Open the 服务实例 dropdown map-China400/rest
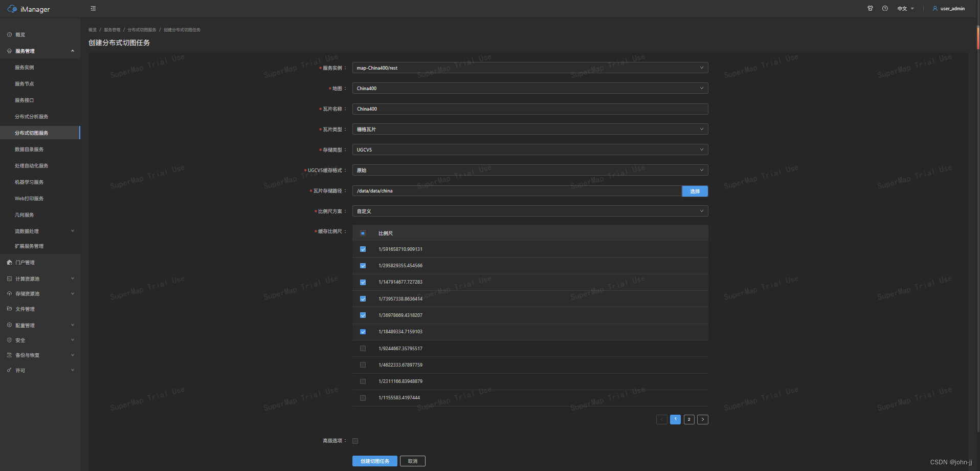980x471 pixels. pos(530,68)
